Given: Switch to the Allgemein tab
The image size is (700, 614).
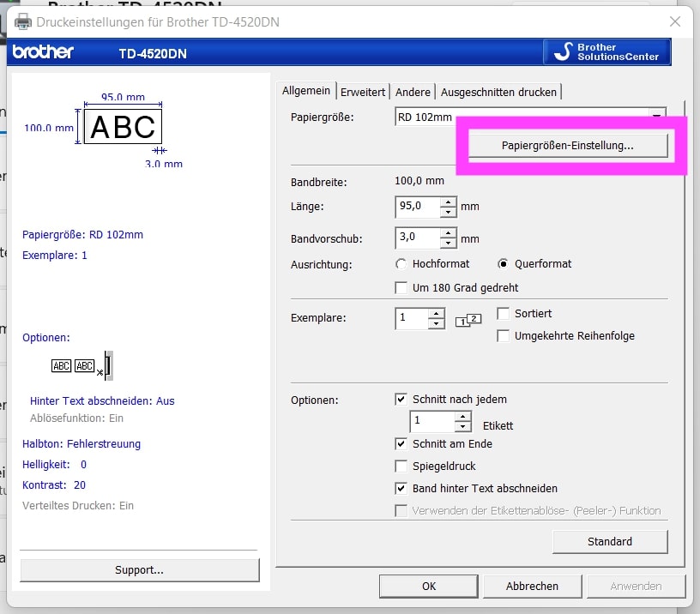Looking at the screenshot, I should (x=305, y=91).
